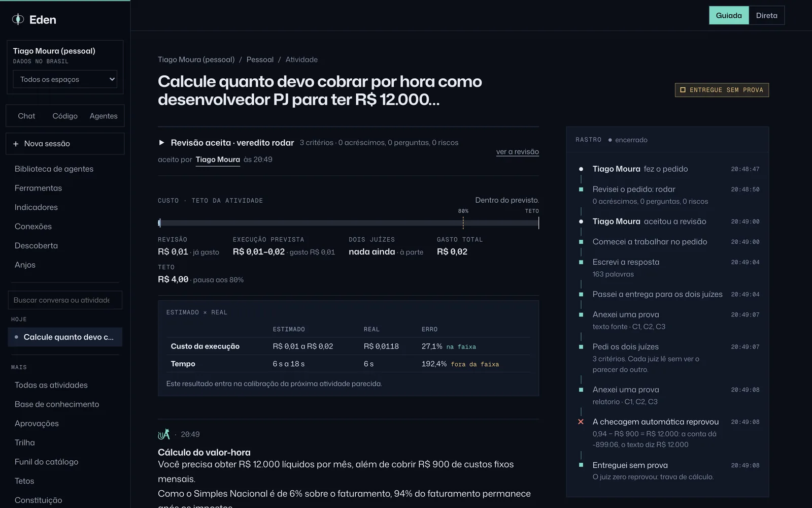The image size is (812, 508).
Task: Click the Eden logo icon
Action: (x=18, y=19)
